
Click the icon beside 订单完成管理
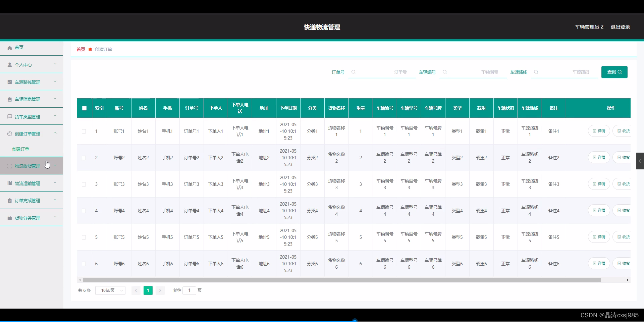pyautogui.click(x=10, y=201)
